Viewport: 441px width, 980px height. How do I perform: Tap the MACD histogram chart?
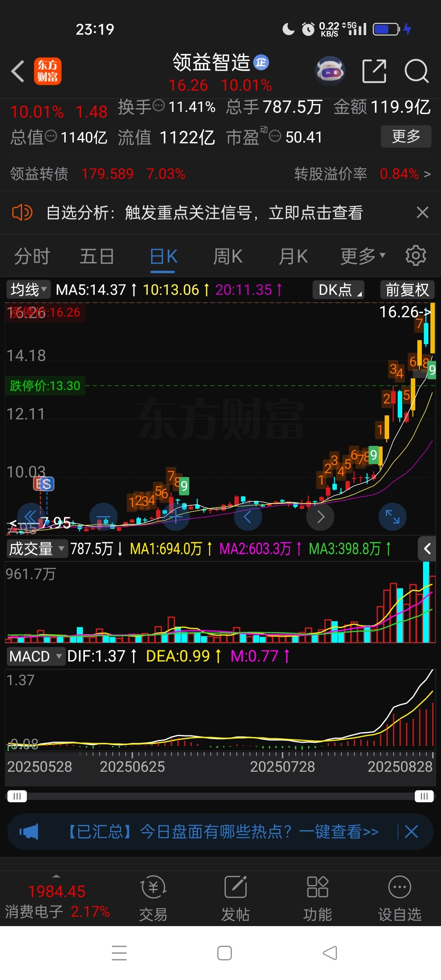click(220, 710)
